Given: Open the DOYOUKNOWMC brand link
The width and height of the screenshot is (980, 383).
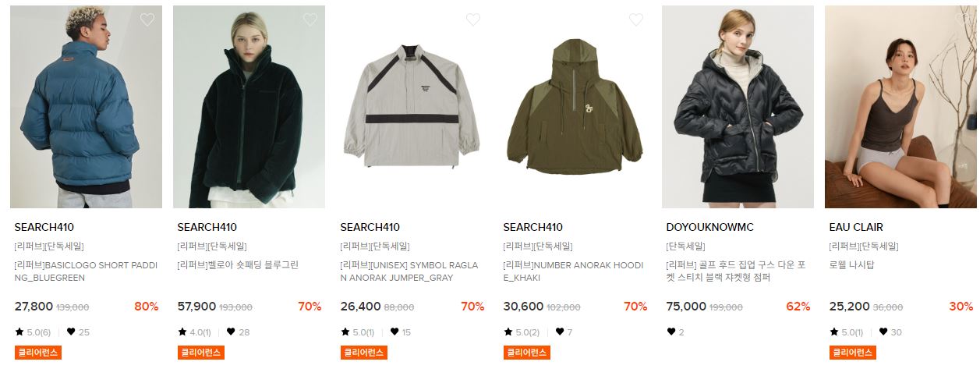Looking at the screenshot, I should tap(710, 228).
